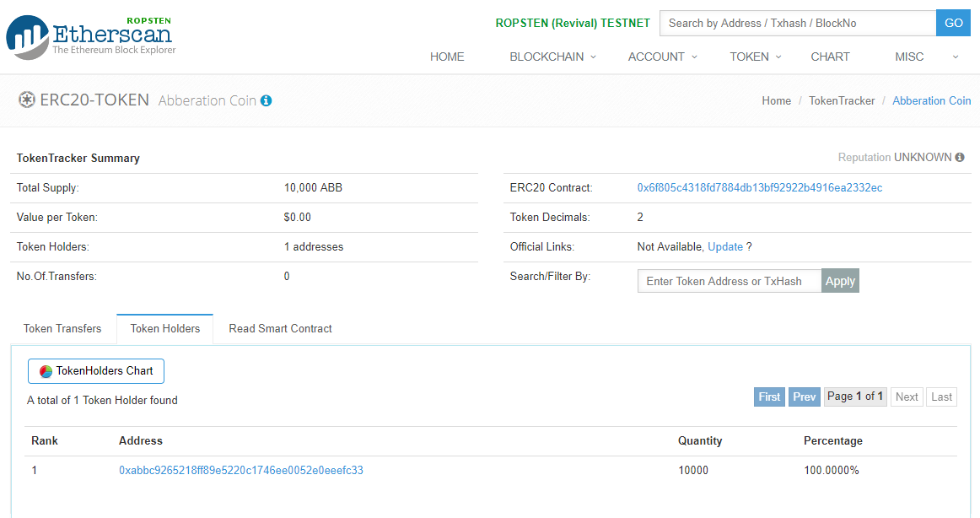The width and height of the screenshot is (980, 518).
Task: Focus the Search by Address / Txhash / BlockNo field
Action: point(798,23)
